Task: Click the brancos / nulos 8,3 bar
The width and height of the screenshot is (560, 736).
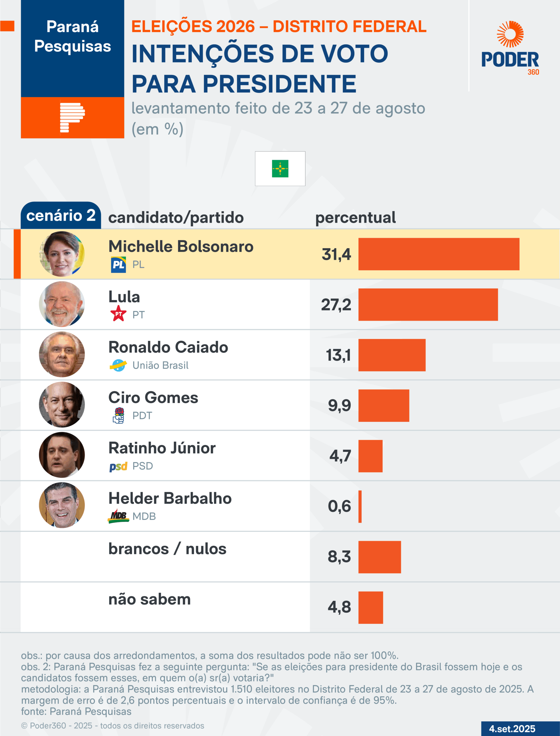Action: click(380, 557)
